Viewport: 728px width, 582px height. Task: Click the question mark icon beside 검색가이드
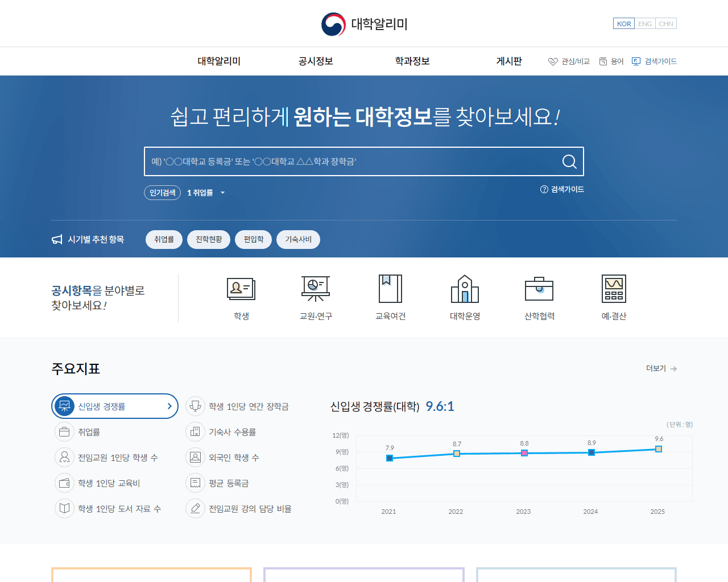[x=544, y=189]
